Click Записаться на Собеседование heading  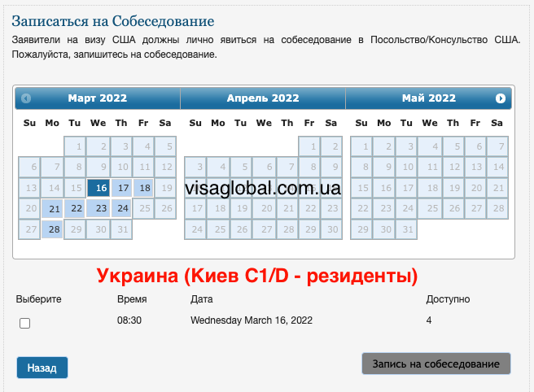point(112,21)
